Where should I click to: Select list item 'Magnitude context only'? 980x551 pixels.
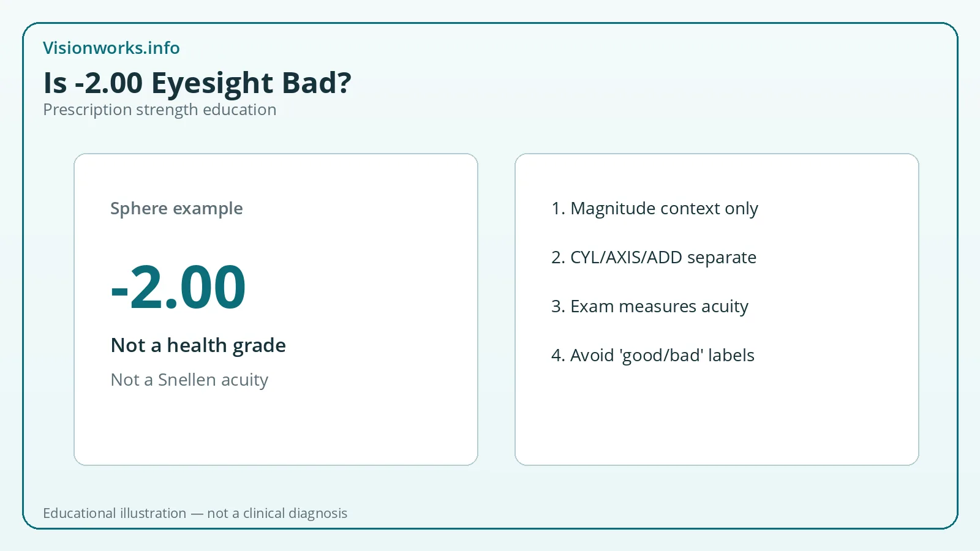coord(655,208)
